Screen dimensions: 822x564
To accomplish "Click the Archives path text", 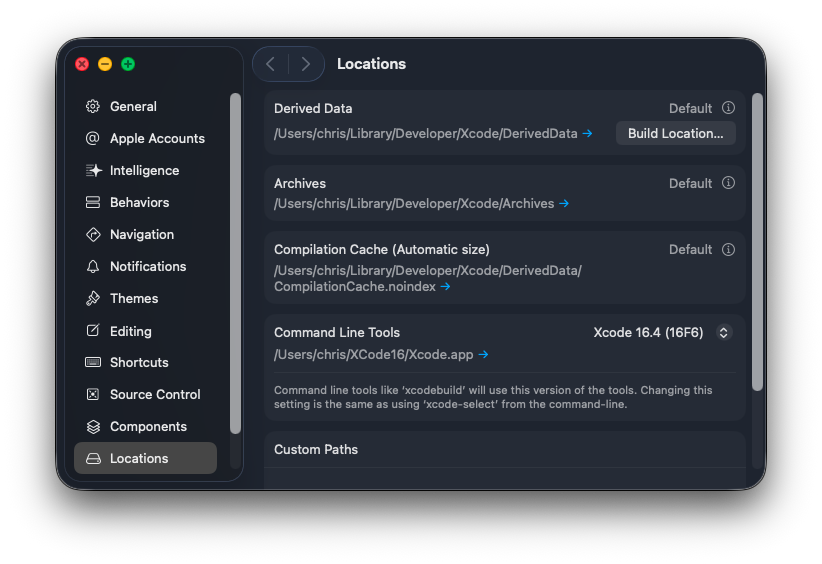I will 414,203.
